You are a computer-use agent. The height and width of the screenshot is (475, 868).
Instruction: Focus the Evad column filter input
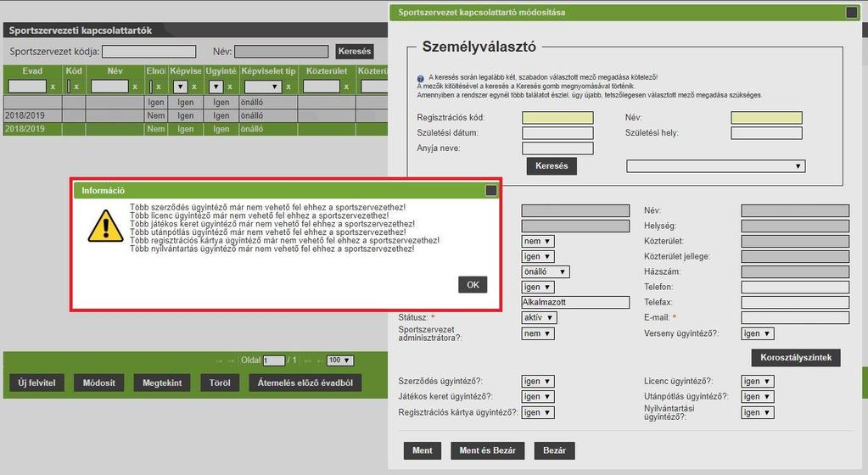[28, 87]
